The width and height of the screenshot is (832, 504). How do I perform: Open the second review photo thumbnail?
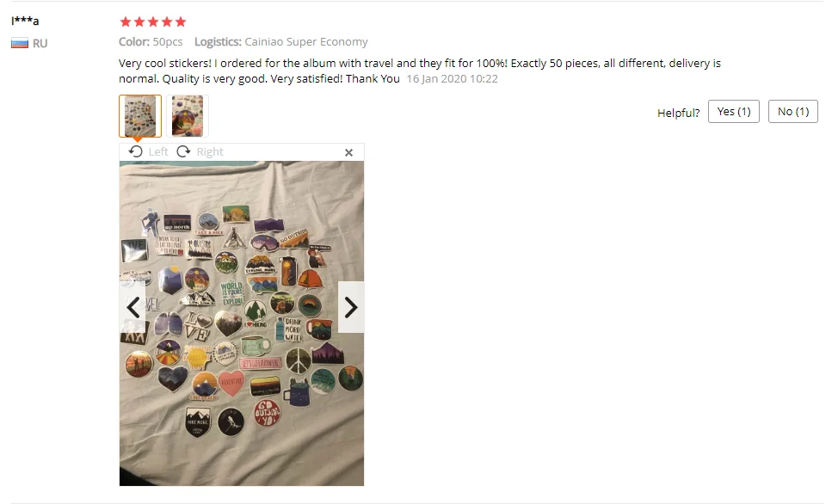(x=188, y=116)
